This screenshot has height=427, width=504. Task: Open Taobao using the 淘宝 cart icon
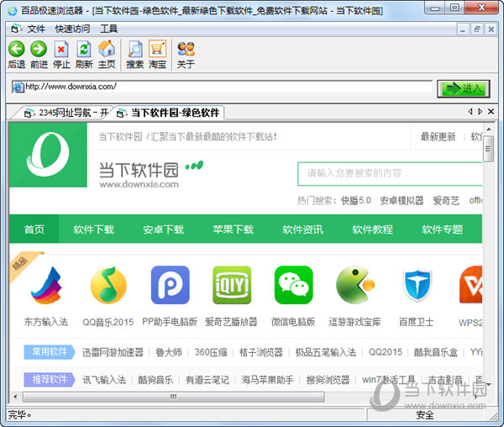coord(157,50)
